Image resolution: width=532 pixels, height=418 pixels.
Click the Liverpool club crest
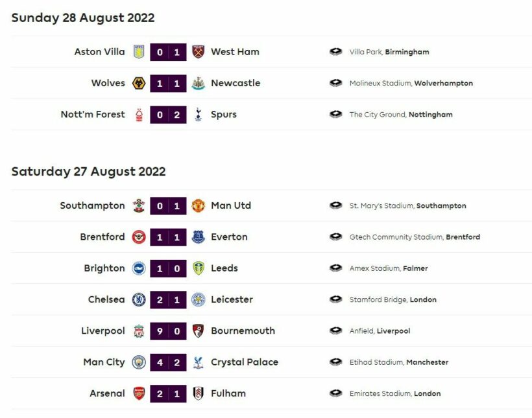[x=139, y=331]
